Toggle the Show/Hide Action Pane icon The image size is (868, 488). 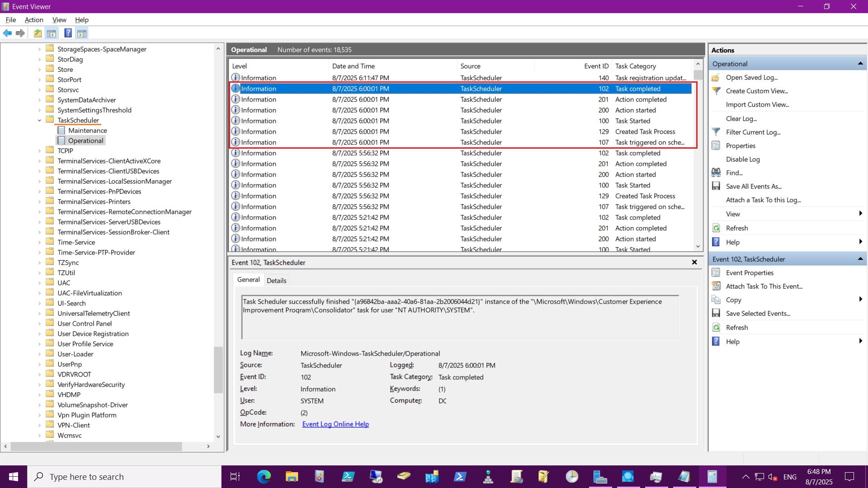(x=82, y=33)
